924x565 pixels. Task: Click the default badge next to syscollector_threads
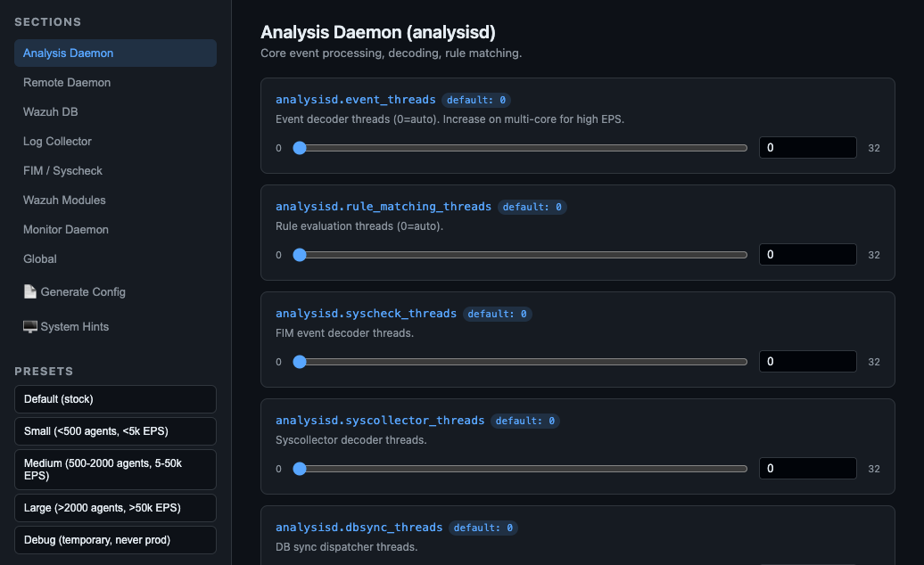click(x=525, y=421)
